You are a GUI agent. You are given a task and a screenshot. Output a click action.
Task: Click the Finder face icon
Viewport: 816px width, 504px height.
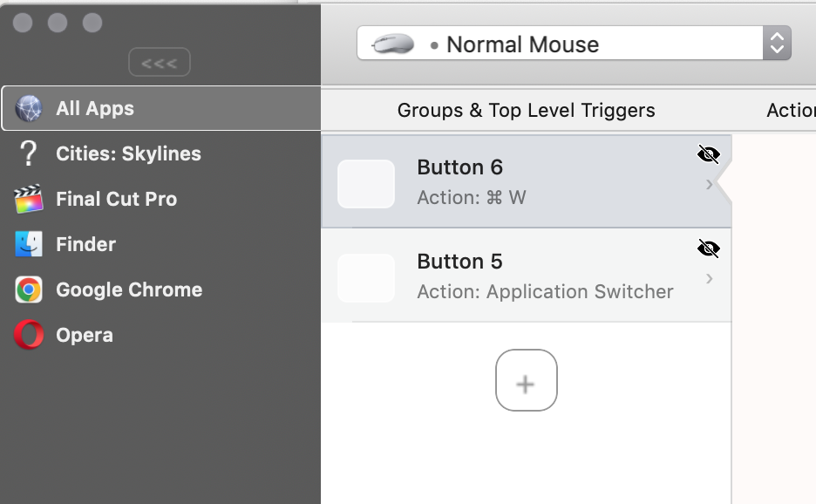click(x=29, y=245)
